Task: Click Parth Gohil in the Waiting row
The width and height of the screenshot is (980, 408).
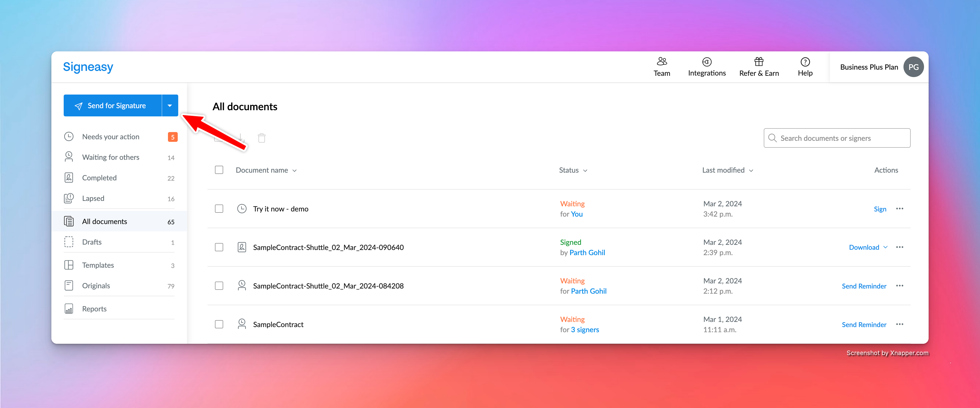Action: pos(589,291)
